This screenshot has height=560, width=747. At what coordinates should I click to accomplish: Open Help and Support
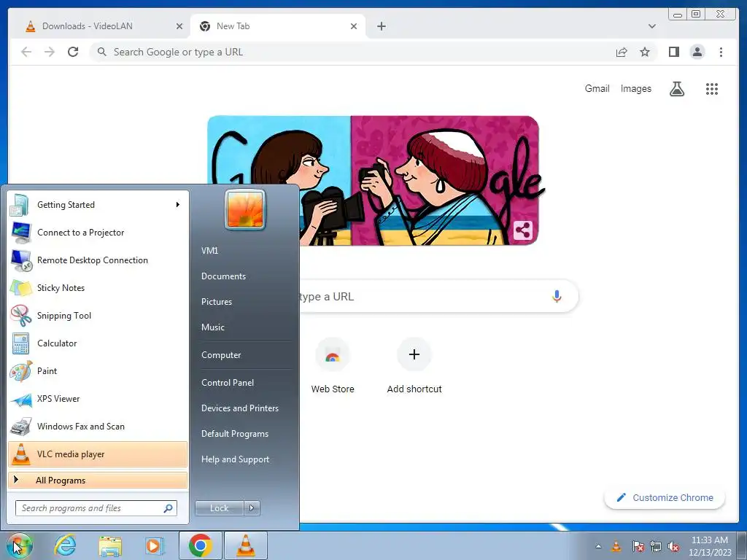(x=236, y=459)
